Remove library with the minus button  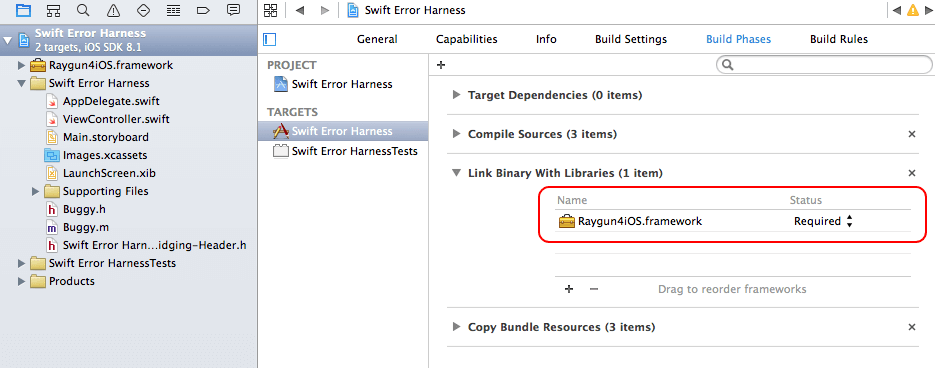pyautogui.click(x=593, y=289)
